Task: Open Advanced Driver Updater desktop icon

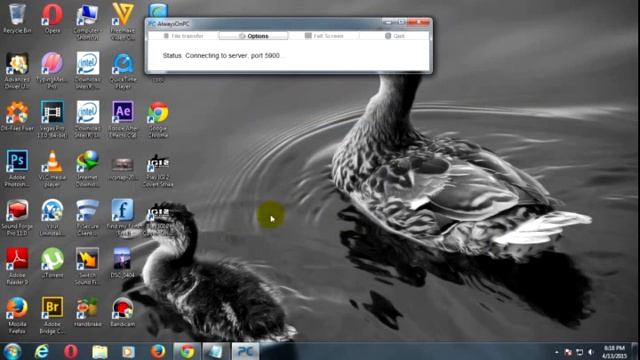Action: tap(17, 71)
